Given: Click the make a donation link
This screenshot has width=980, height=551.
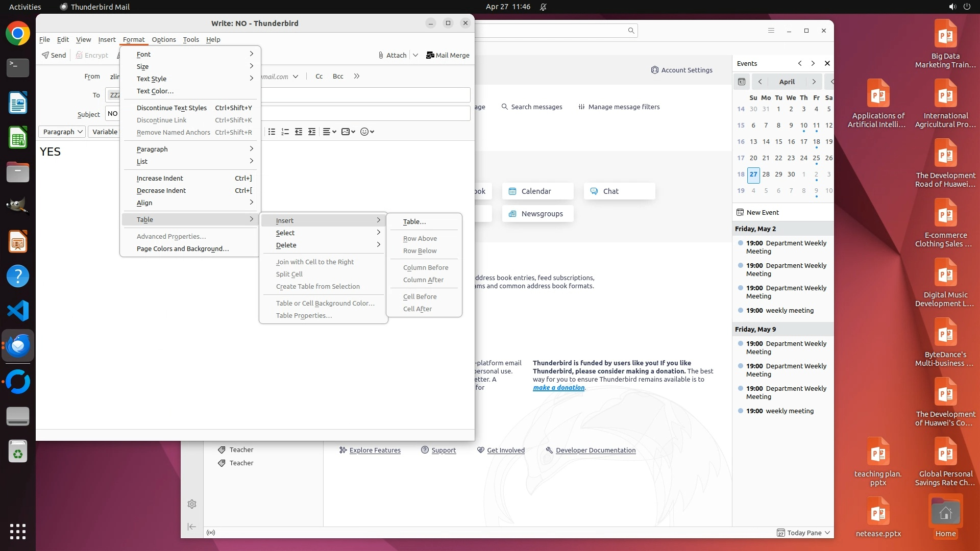Looking at the screenshot, I should tap(558, 387).
